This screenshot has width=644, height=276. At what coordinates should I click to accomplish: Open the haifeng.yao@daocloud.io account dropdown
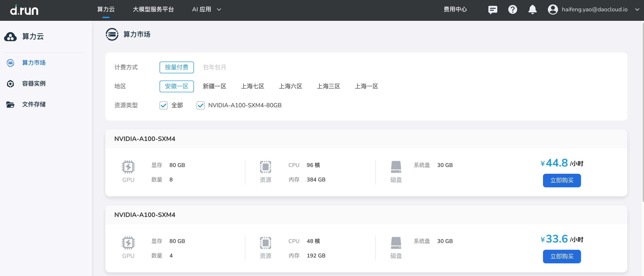(595, 10)
